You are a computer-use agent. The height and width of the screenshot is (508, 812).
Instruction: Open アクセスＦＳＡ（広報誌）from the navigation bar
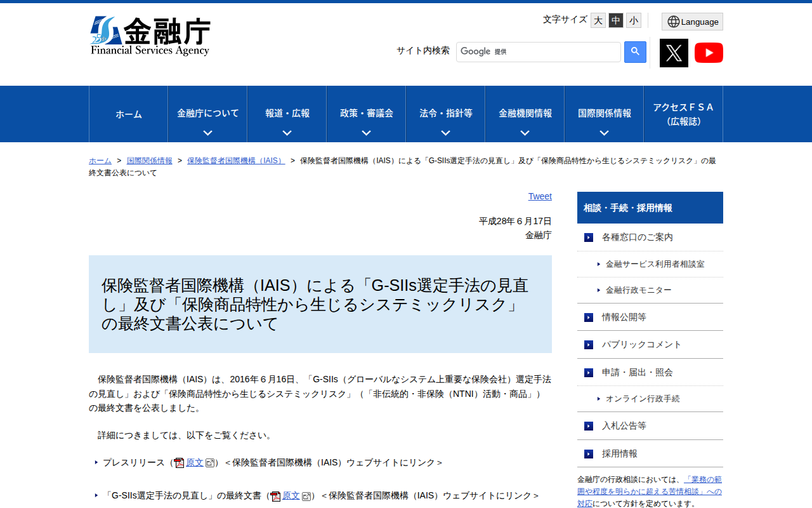[x=683, y=114]
